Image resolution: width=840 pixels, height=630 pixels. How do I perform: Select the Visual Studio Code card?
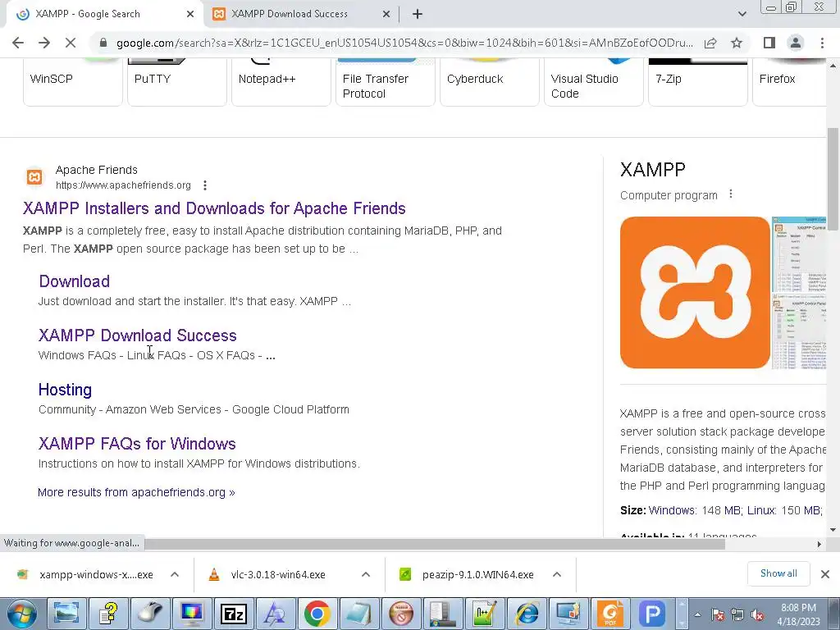click(x=594, y=83)
